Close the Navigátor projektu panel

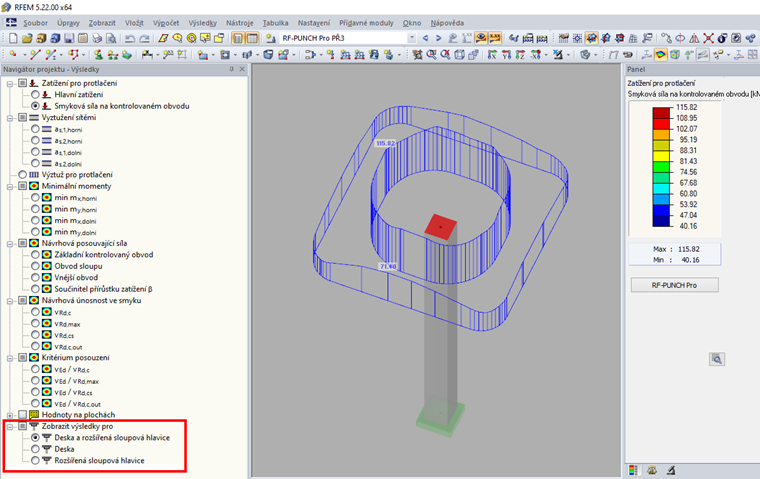242,69
